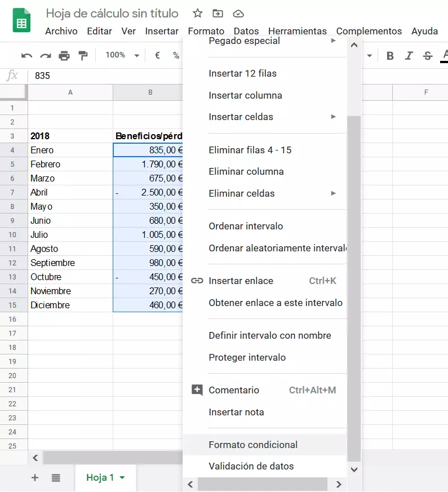Viewport: 448px width, 492px height.
Task: Choose Obtener enlace a este intervalo
Action: click(265, 303)
